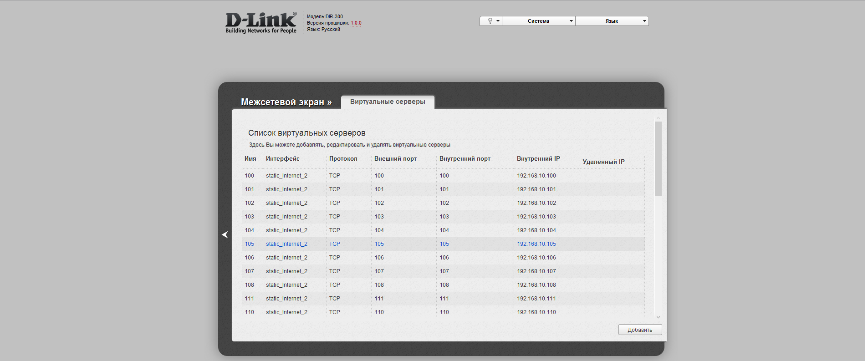Open firmware version 1.0.0 link

pyautogui.click(x=356, y=23)
